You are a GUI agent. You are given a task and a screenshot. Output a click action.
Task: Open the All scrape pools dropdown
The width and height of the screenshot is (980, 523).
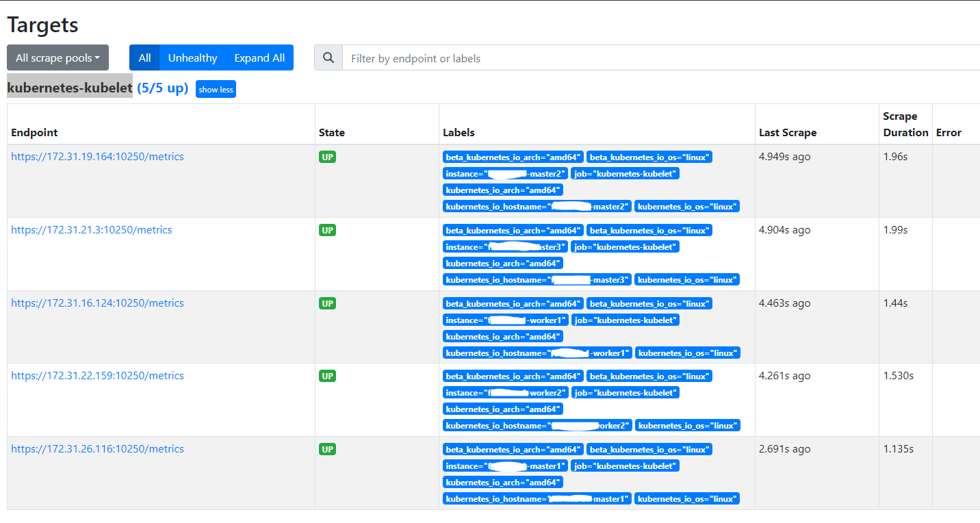[x=57, y=58]
